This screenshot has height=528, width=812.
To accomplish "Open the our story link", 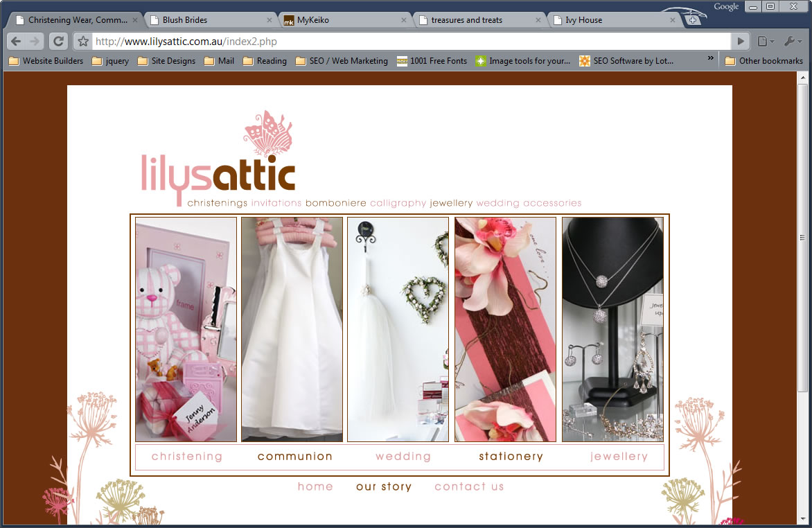I will [384, 486].
